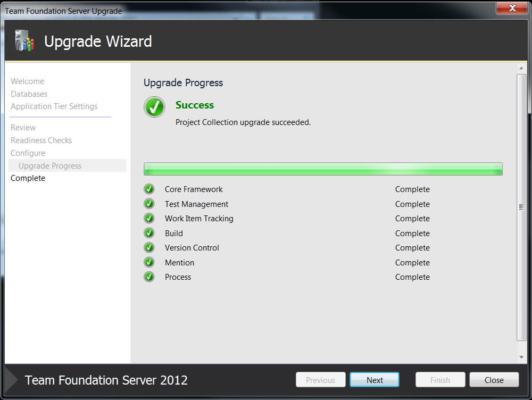Click the Version Control row label
The height and width of the screenshot is (400, 532).
point(192,248)
